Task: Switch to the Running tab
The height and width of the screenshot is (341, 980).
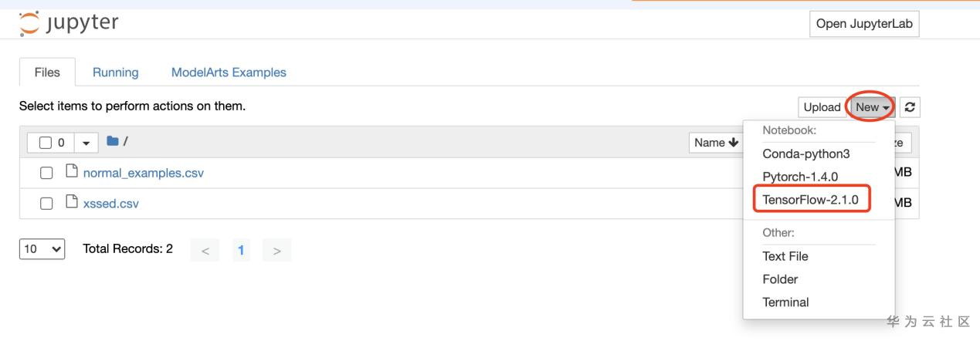Action: (x=115, y=73)
